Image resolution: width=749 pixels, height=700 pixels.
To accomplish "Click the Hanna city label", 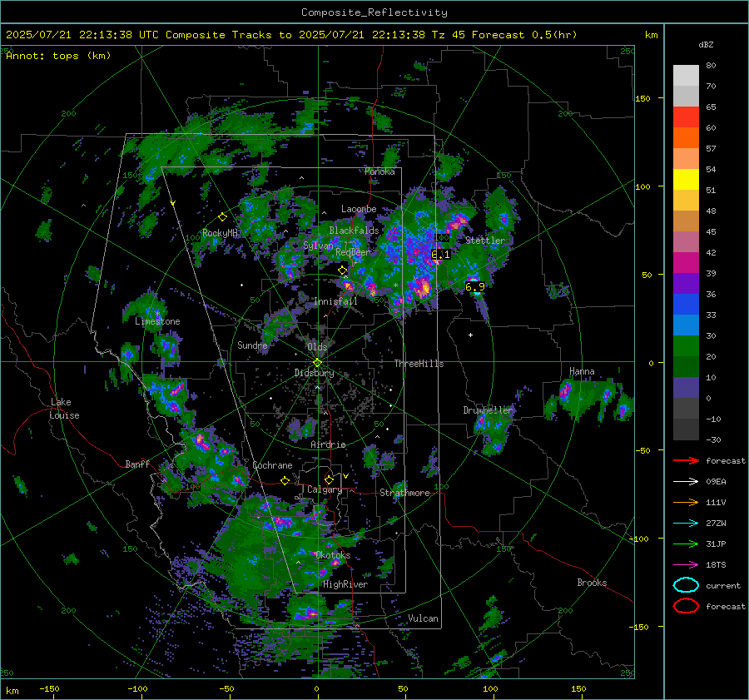I will point(582,371).
